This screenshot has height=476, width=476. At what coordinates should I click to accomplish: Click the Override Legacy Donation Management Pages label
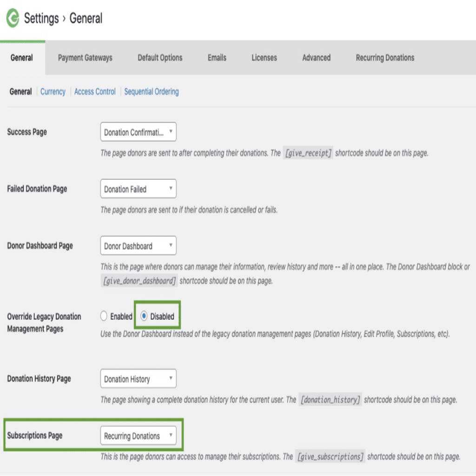pos(44,323)
